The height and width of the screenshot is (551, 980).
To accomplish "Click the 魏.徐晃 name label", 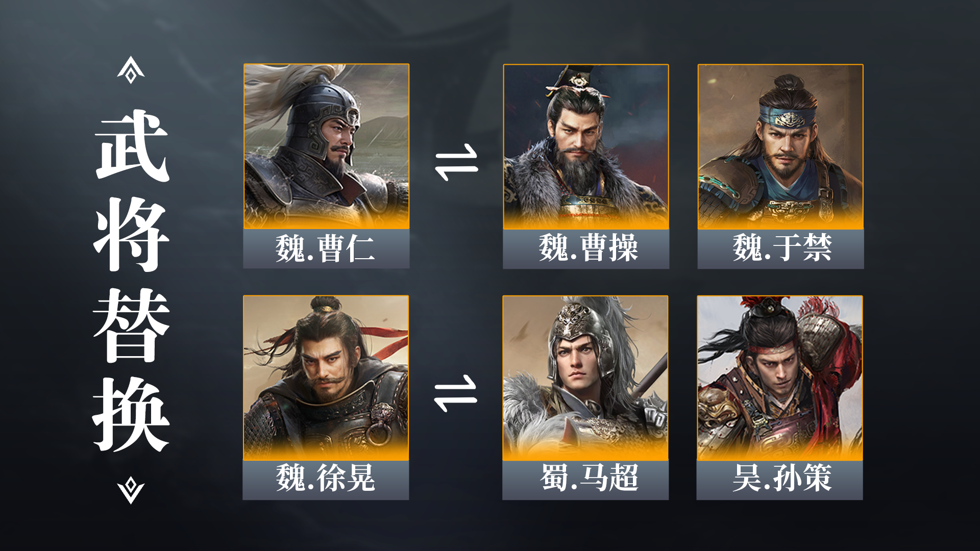I will click(x=326, y=480).
